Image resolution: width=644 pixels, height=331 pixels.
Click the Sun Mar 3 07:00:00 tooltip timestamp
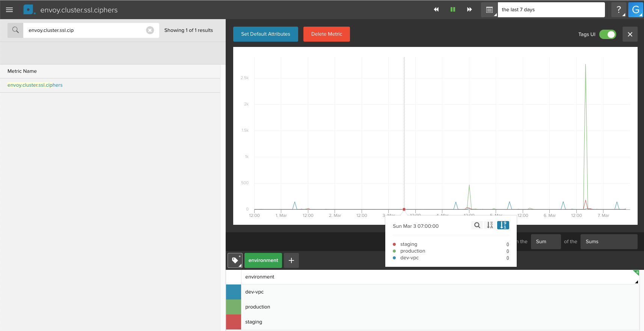pos(416,226)
